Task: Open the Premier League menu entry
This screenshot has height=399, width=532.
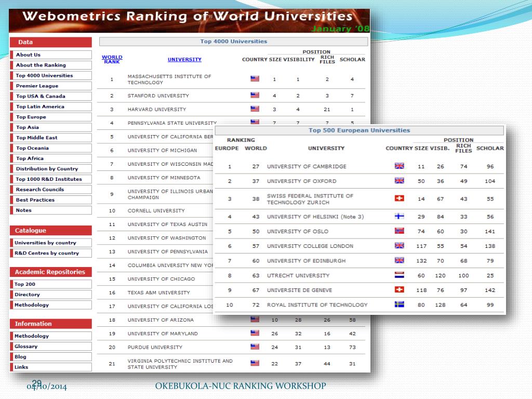Action: click(51, 86)
